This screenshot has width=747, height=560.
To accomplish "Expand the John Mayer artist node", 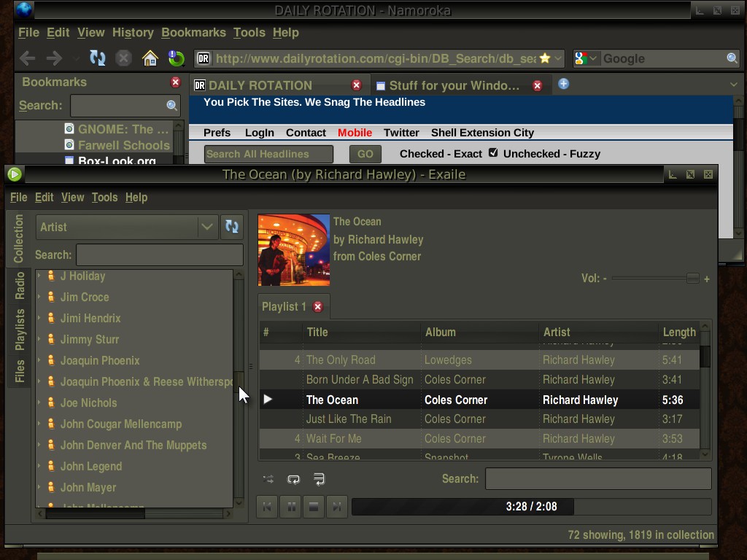I will [39, 486].
